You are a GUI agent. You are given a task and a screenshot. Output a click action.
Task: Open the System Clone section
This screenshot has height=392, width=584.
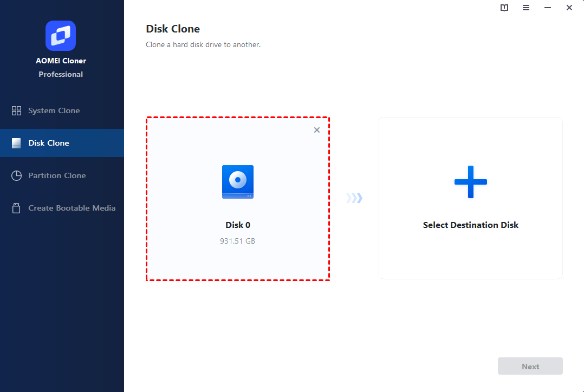coord(62,110)
